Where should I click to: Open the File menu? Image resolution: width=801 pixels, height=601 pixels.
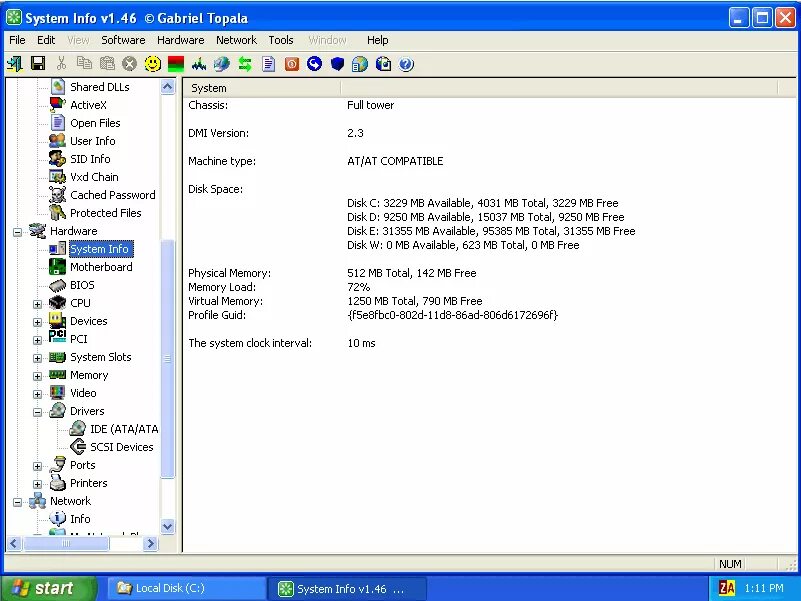click(17, 40)
